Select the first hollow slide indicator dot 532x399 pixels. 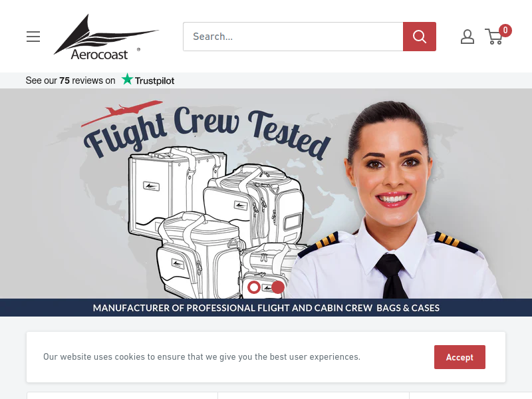254,287
